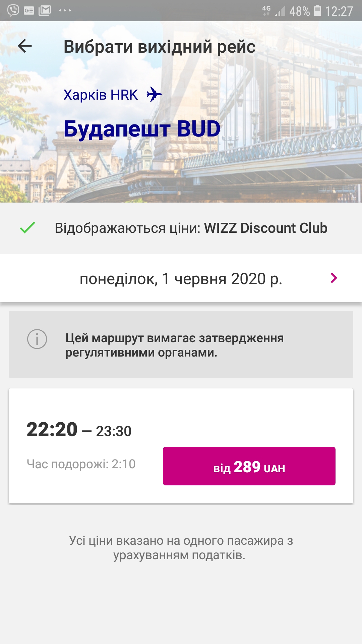Open the date понеділок, 1 червня 2020 р.
The width and height of the screenshot is (362, 644).
click(181, 279)
